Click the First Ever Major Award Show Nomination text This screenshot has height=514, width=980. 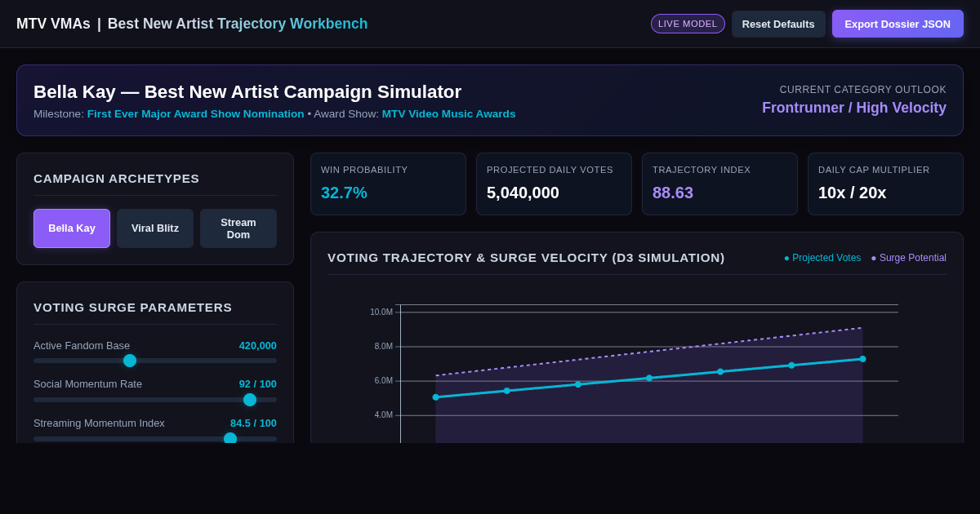click(196, 114)
